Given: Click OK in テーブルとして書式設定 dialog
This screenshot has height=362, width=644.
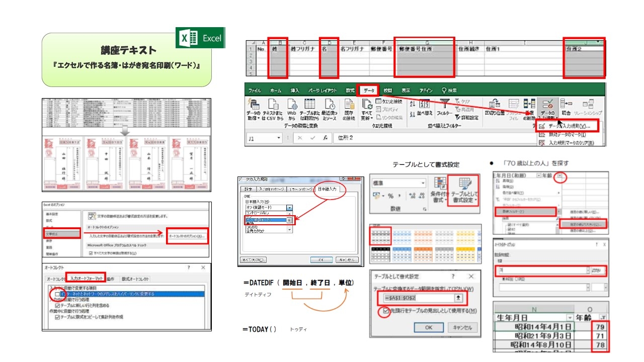Looking at the screenshot, I should coord(428,327).
